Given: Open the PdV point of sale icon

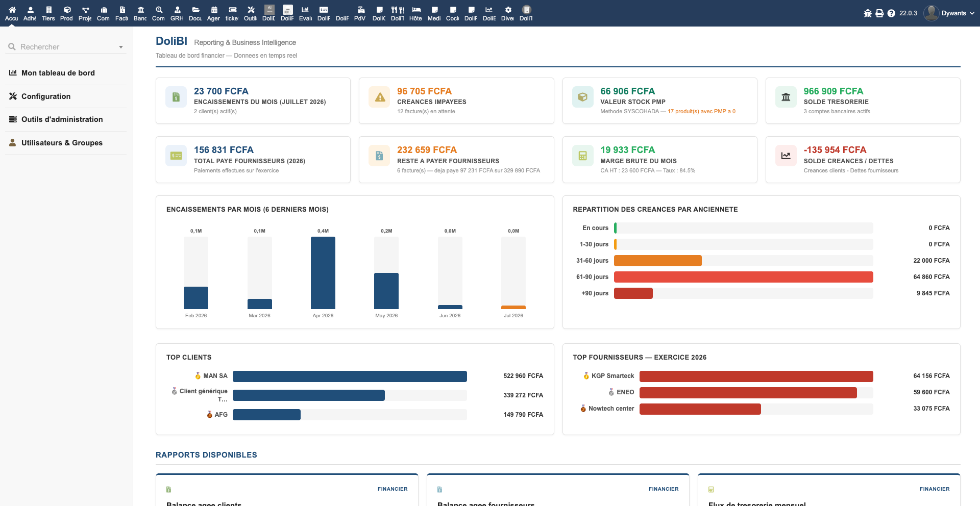Looking at the screenshot, I should (360, 13).
